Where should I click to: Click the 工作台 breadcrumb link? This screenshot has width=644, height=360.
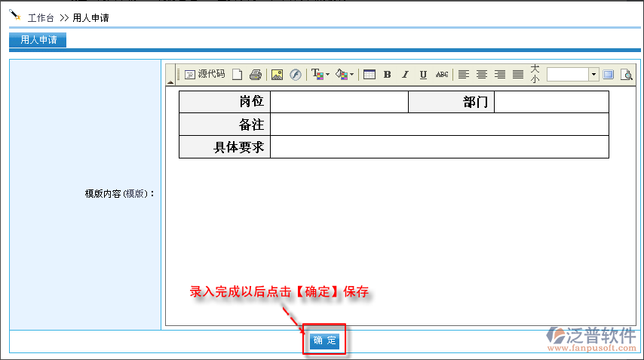click(x=41, y=18)
